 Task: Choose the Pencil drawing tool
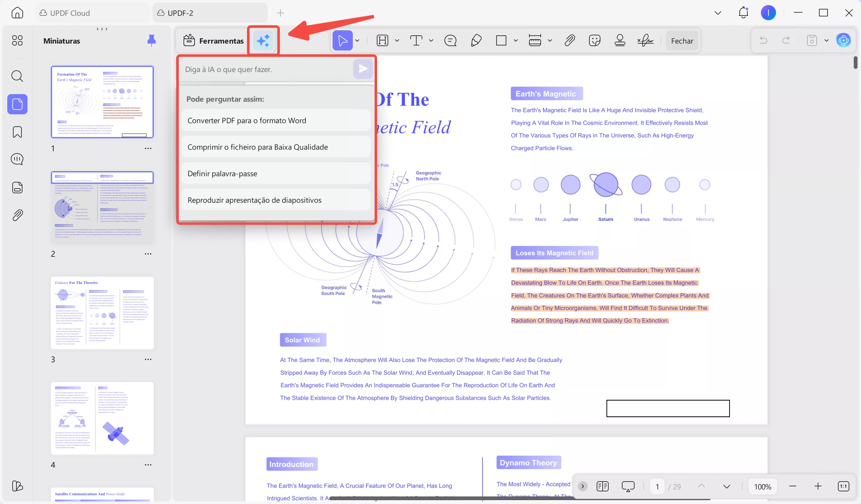tap(476, 41)
